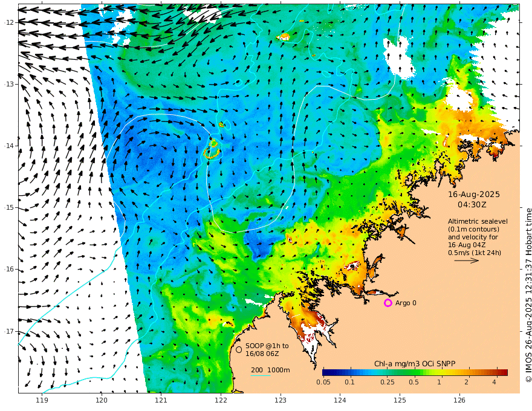This screenshot has width=532, height=411.
Task: Click the 'Argo 0' label
Action: point(406,303)
